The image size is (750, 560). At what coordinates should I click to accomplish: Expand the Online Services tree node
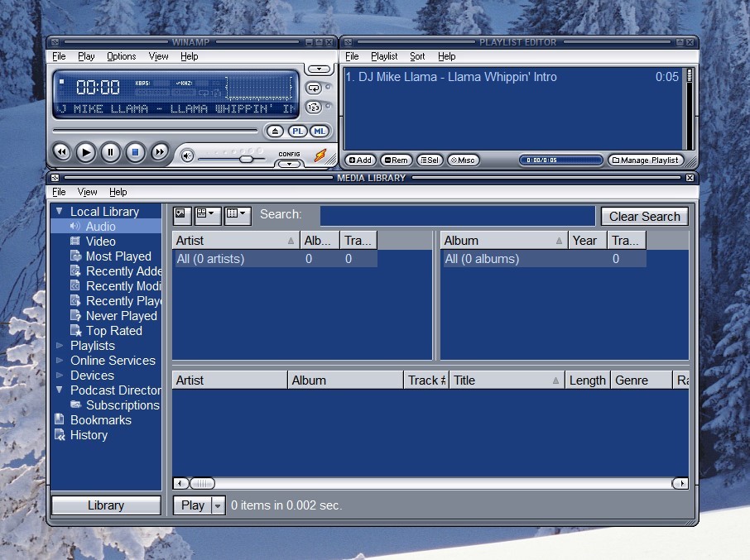click(60, 361)
